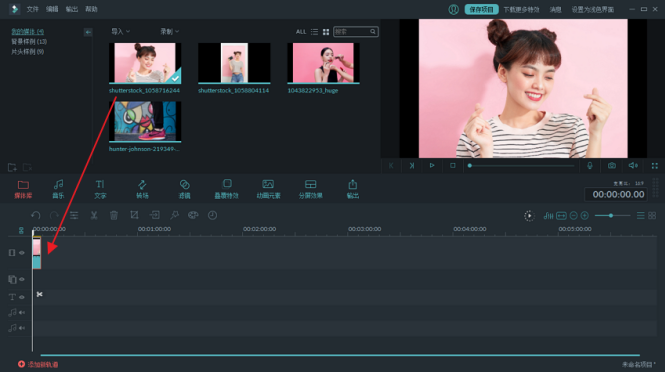Image resolution: width=665 pixels, height=374 pixels.
Task: Switch to the 转场 transitions tab
Action: tap(142, 189)
